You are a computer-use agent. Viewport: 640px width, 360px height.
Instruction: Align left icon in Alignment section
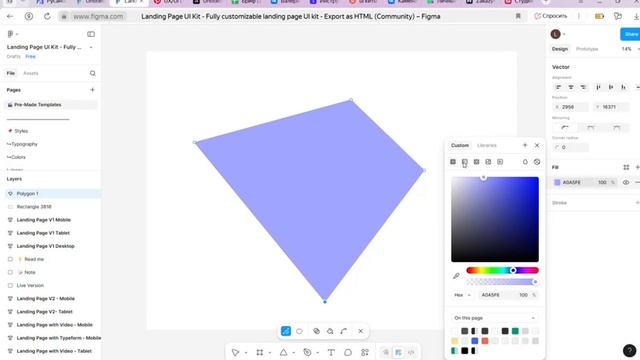558,87
